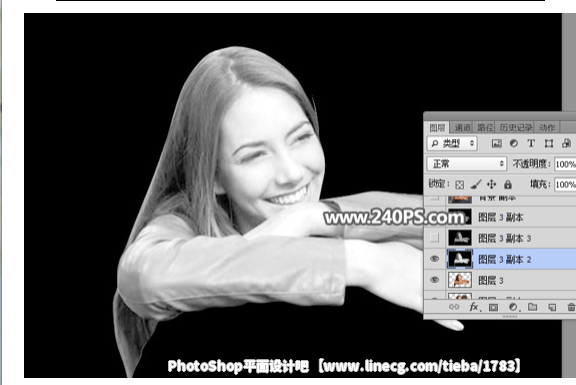Click the 填充 value field
The width and height of the screenshot is (576, 385).
click(565, 184)
